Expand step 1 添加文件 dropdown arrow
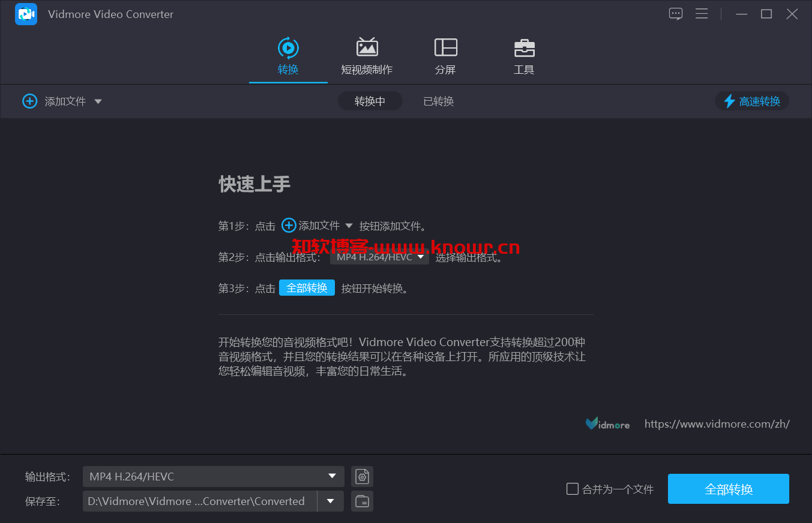812x523 pixels. tap(349, 226)
